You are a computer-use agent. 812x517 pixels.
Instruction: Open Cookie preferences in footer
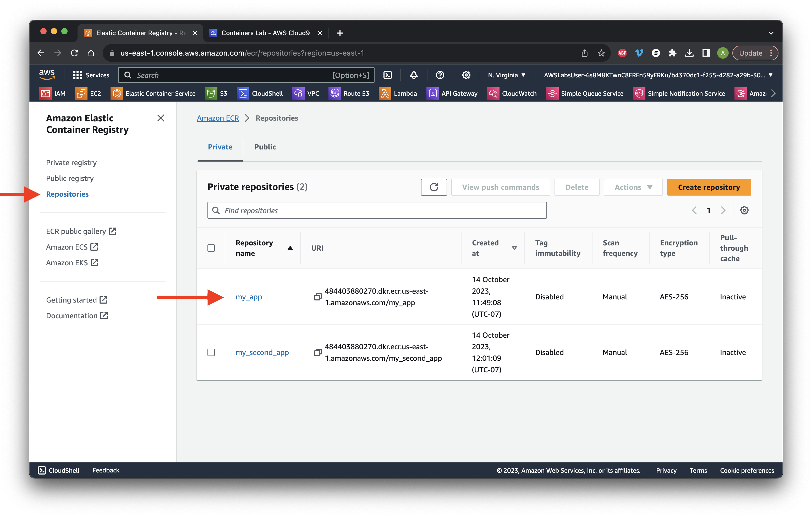pyautogui.click(x=747, y=470)
